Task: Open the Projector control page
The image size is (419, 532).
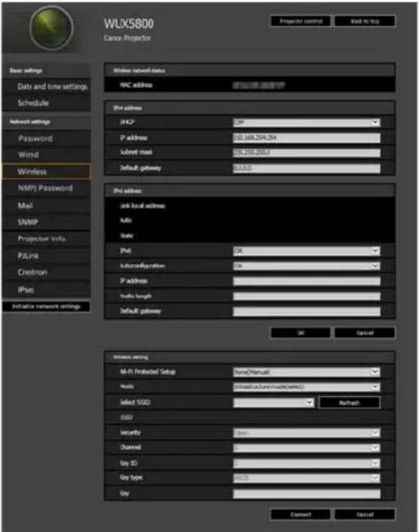Action: click(300, 21)
